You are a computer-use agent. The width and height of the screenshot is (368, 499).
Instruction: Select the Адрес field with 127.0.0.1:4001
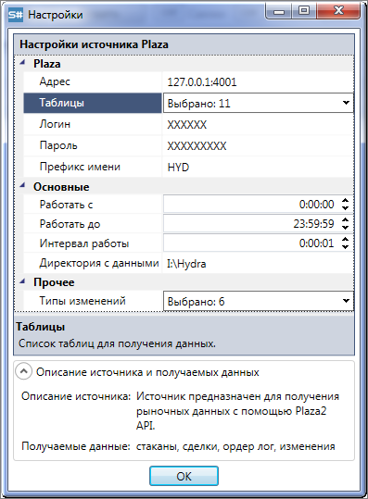[x=258, y=82]
